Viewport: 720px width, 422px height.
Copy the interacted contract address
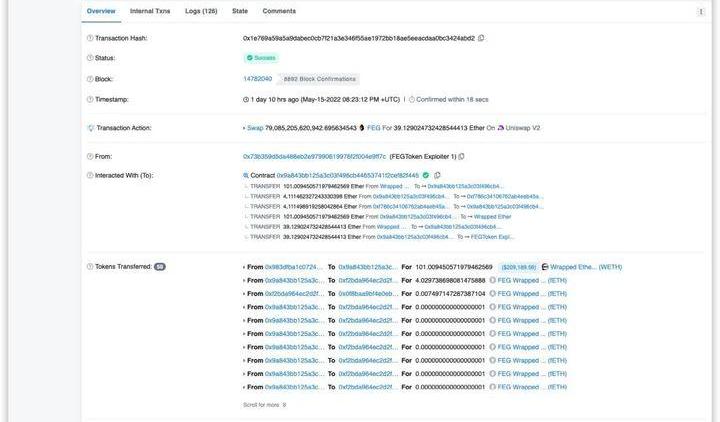[x=437, y=175]
